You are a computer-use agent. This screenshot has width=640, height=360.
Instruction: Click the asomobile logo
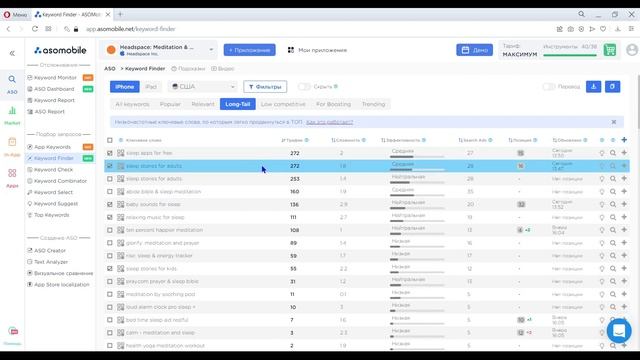click(60, 50)
